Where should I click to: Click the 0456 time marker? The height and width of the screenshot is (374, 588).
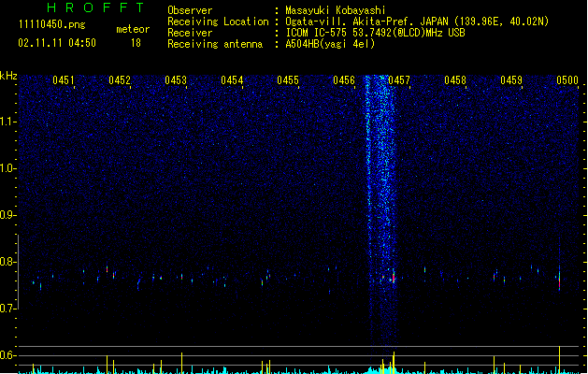344,79
